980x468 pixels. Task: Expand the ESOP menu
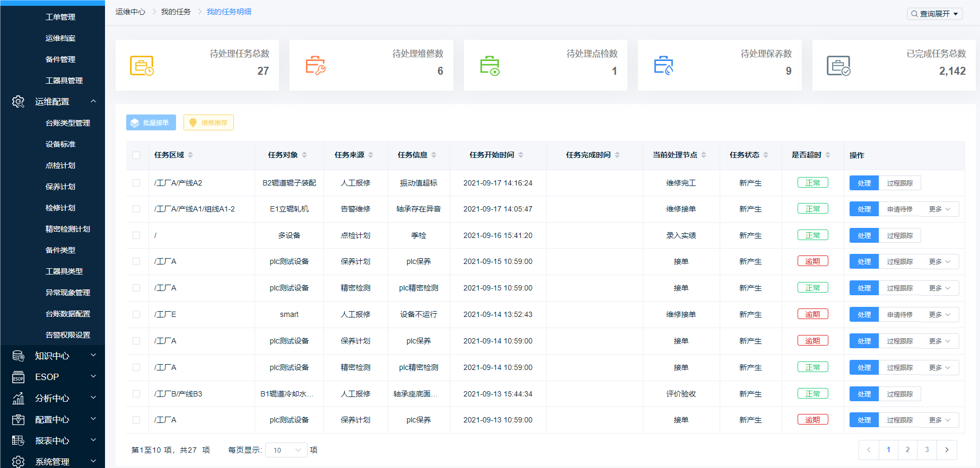click(93, 376)
